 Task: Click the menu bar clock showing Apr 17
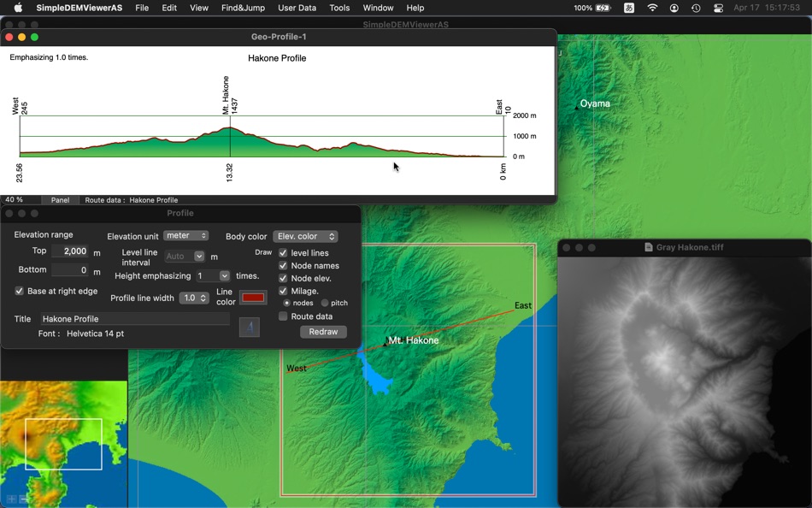coord(767,8)
